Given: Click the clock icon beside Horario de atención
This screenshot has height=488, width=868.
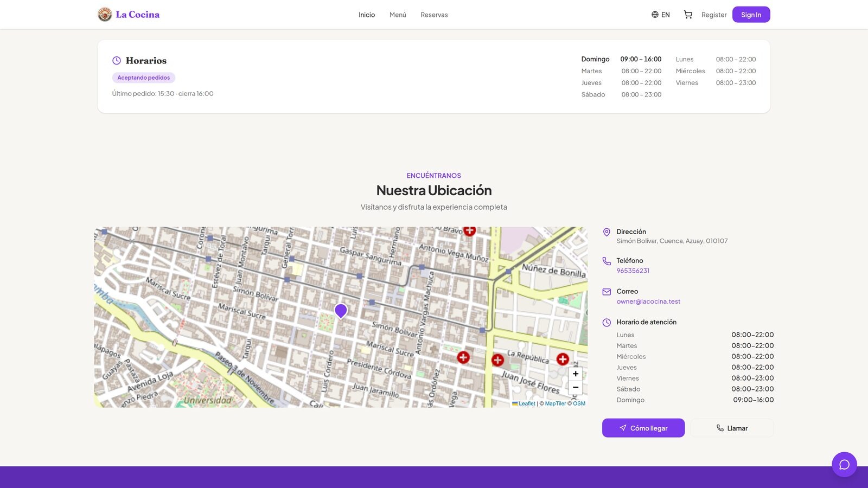Looking at the screenshot, I should 607,323.
